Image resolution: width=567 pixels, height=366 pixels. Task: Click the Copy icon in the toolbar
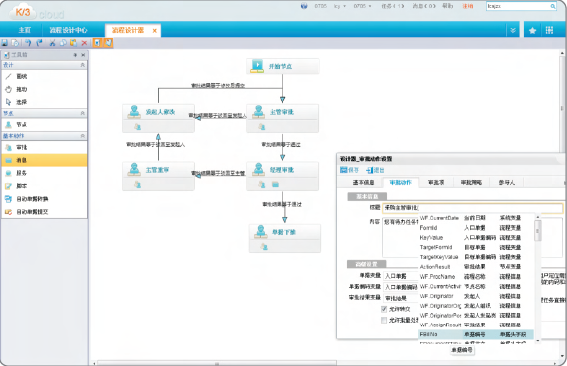(63, 43)
